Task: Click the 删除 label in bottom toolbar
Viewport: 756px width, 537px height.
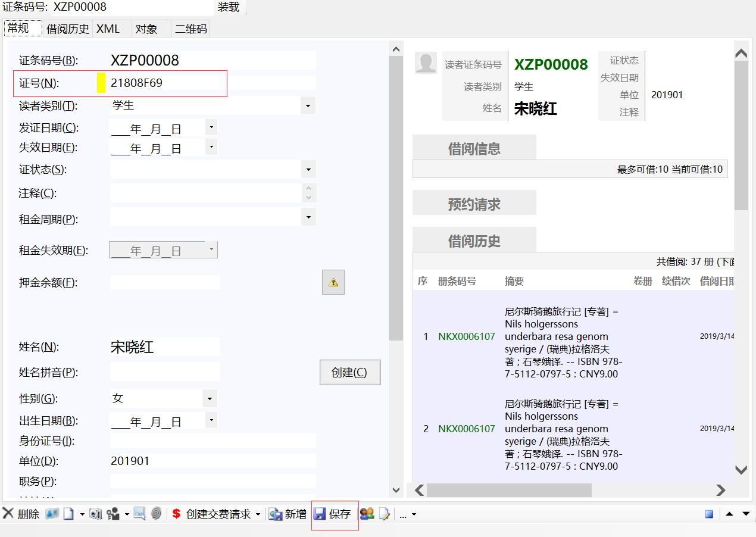Action: click(x=29, y=514)
